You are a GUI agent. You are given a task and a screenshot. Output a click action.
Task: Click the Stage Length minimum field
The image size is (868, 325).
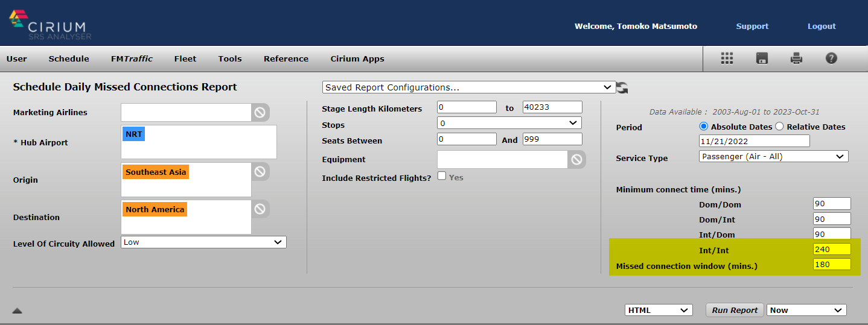[467, 107]
